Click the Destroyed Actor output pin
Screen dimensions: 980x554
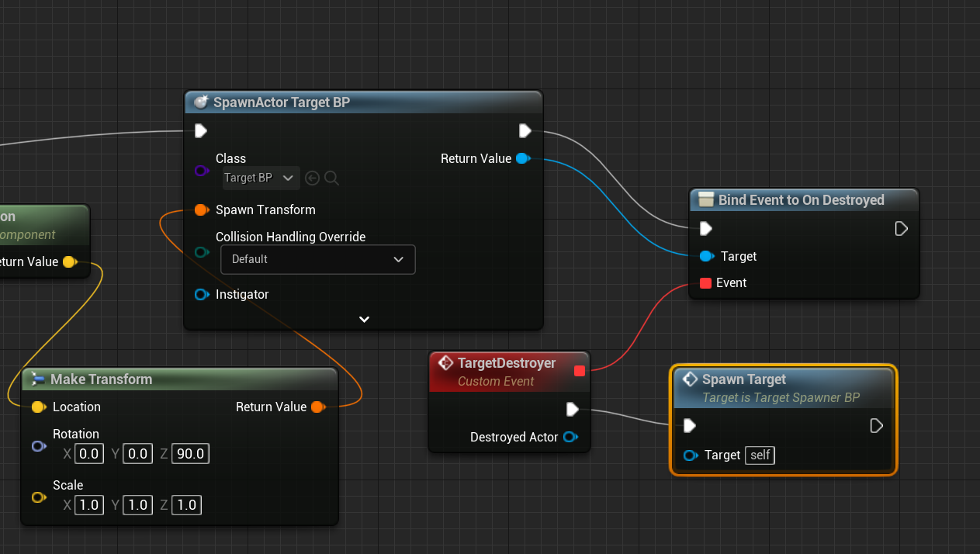pos(570,437)
